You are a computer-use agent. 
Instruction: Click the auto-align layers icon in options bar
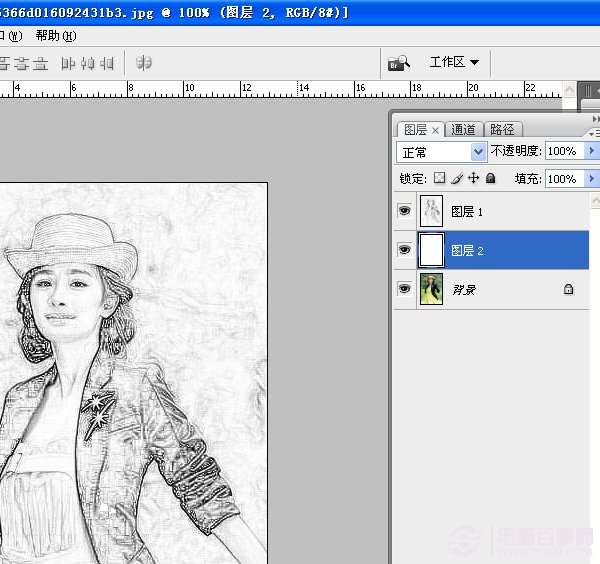tap(144, 63)
